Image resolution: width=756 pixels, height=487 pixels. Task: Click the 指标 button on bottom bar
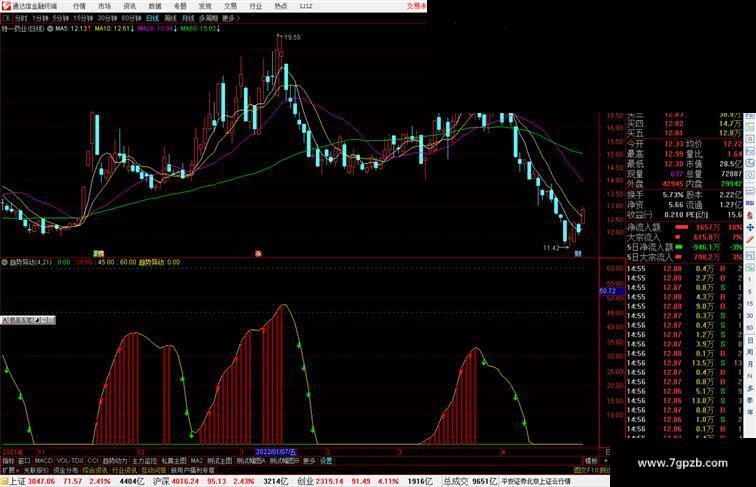(8, 461)
